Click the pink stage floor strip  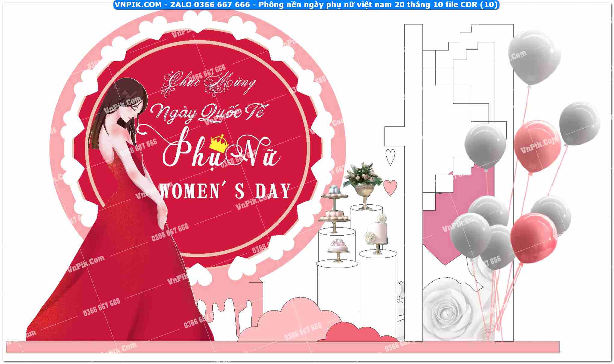tap(282, 347)
